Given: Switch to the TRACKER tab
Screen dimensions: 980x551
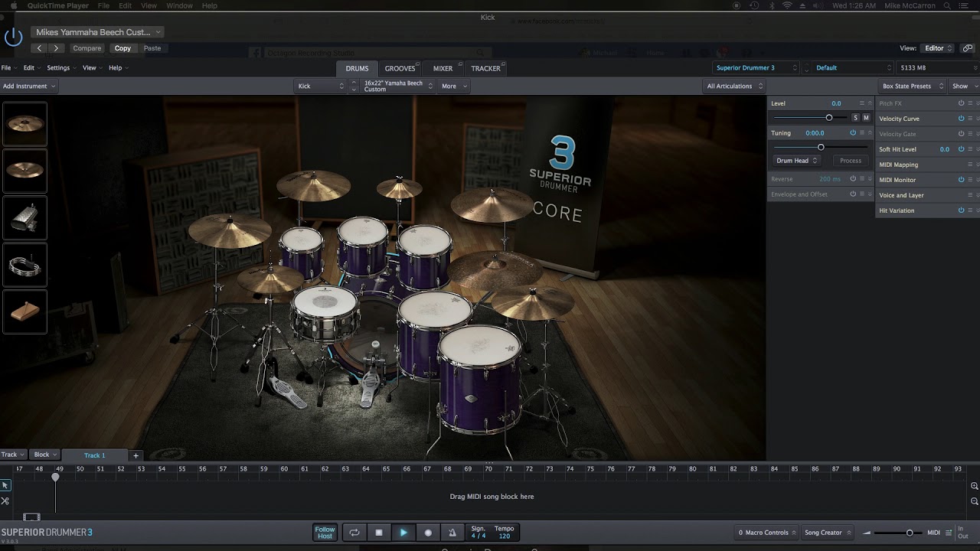Looking at the screenshot, I should click(x=485, y=68).
